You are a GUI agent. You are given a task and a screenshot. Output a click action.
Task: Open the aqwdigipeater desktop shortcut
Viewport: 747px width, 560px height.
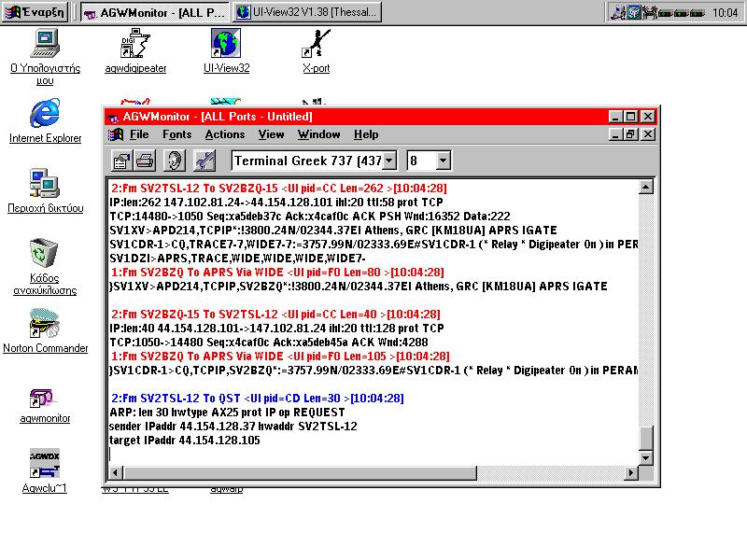pyautogui.click(x=135, y=51)
